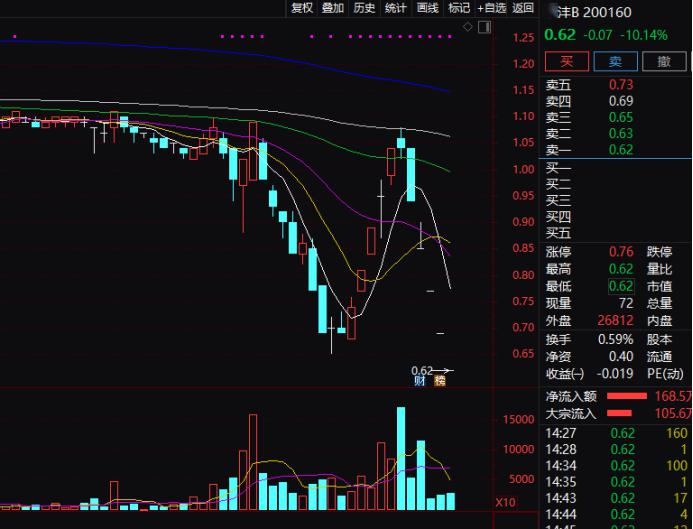Click the 撤 cancel order button

[664, 61]
